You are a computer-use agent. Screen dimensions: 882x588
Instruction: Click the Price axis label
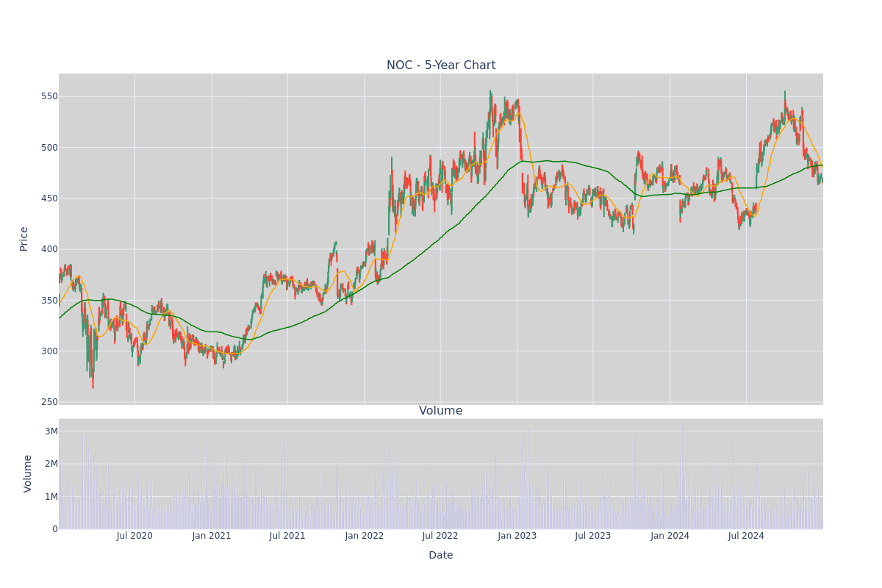point(24,239)
